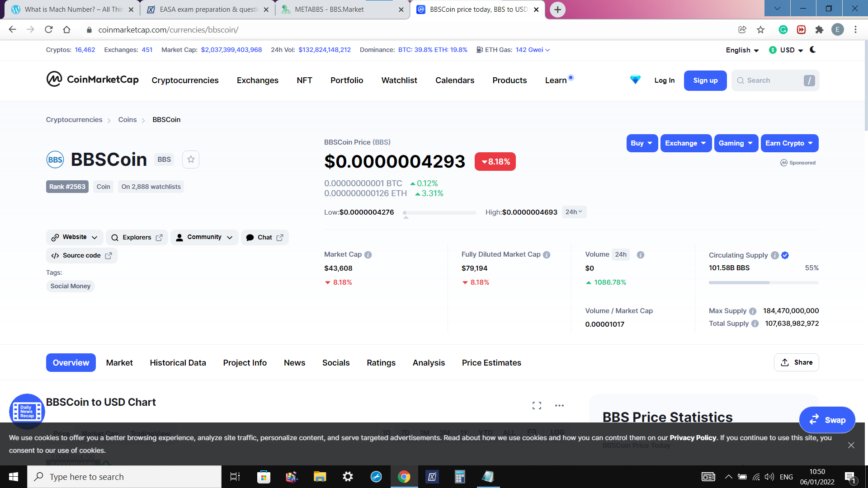Dismiss the cookie consent banner

click(851, 445)
